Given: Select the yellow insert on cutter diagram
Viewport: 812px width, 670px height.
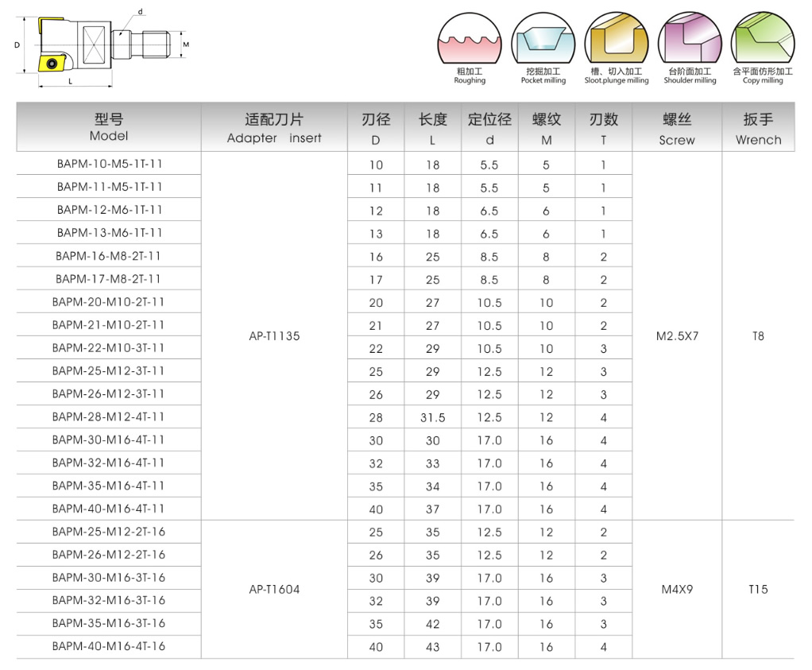Looking at the screenshot, I should [x=52, y=64].
